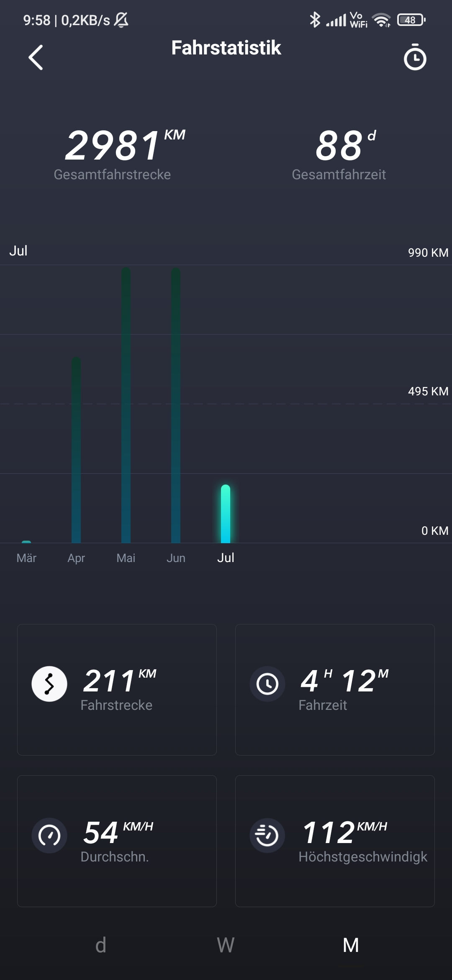Tap the Fahrzeit clock icon
This screenshot has height=980, width=452.
(x=267, y=684)
